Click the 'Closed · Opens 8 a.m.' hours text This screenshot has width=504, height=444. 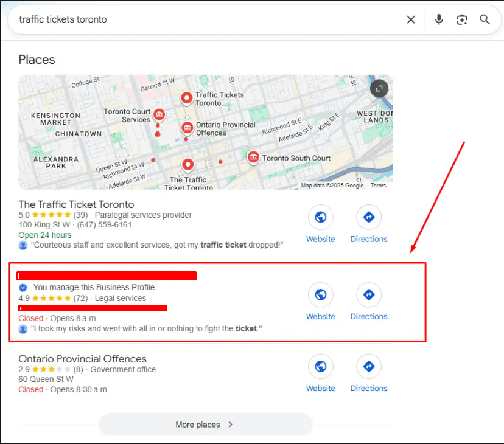[58, 318]
